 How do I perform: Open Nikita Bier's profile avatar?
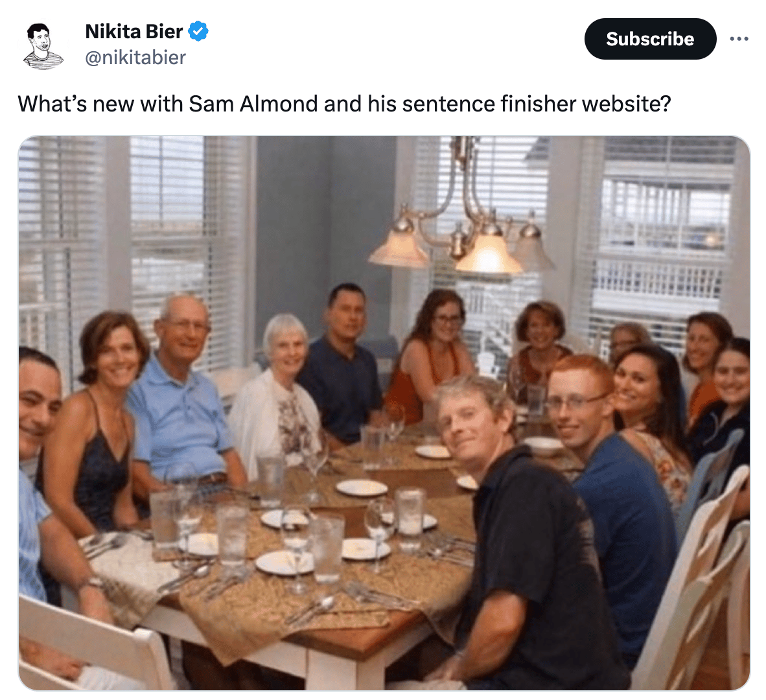tap(43, 45)
